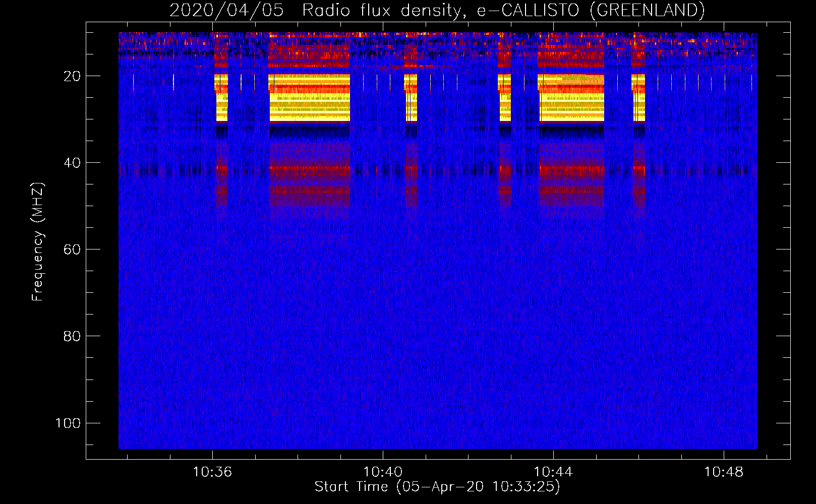Click the '100' frequency tick label
This screenshot has height=504, width=816.
(x=68, y=423)
